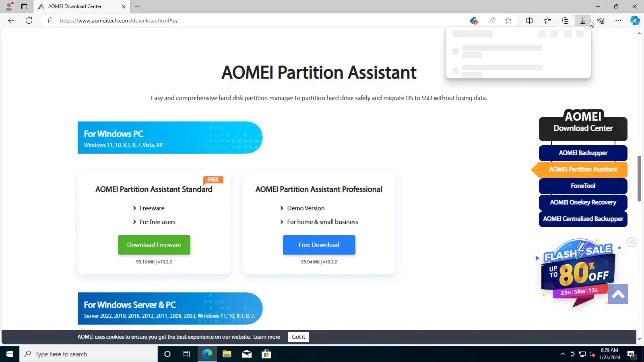The image size is (644, 362).
Task: Click AOMEI Partition Assistant Professional title
Action: click(x=319, y=189)
